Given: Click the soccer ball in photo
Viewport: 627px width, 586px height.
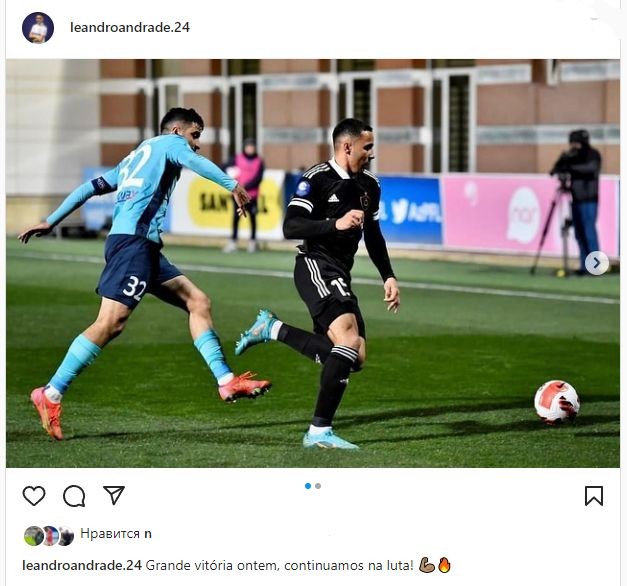Looking at the screenshot, I should (x=557, y=402).
